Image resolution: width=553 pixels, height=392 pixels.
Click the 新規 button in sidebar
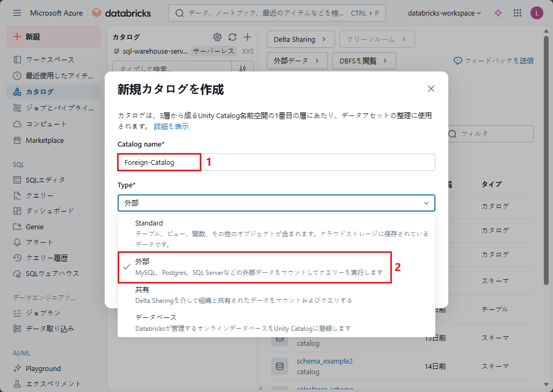pos(54,37)
